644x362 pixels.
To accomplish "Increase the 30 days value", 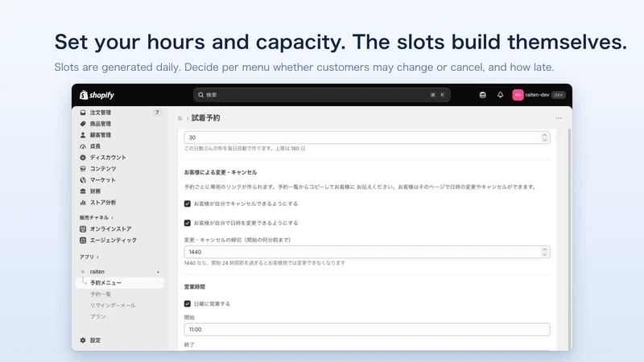I will (545, 134).
